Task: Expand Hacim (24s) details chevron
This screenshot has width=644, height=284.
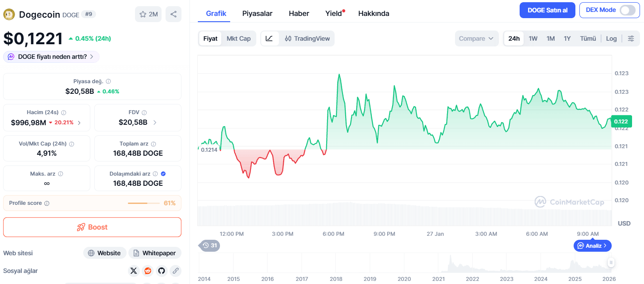Action: click(79, 123)
